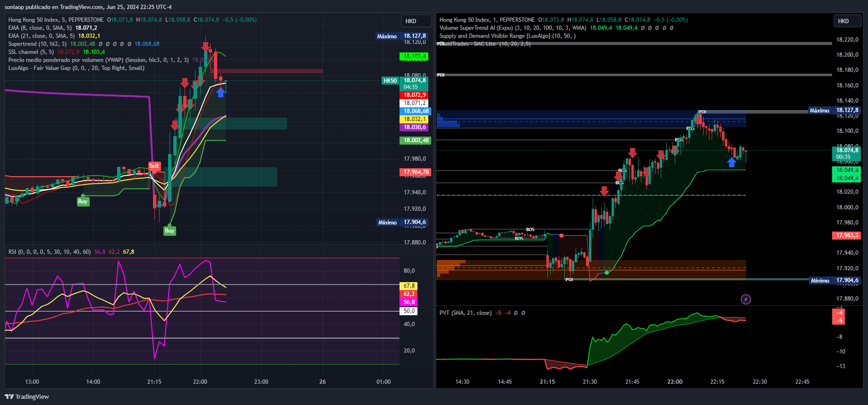
Task: Select the Buy label in the 13:00–14:00 consolidation range
Action: pos(83,201)
